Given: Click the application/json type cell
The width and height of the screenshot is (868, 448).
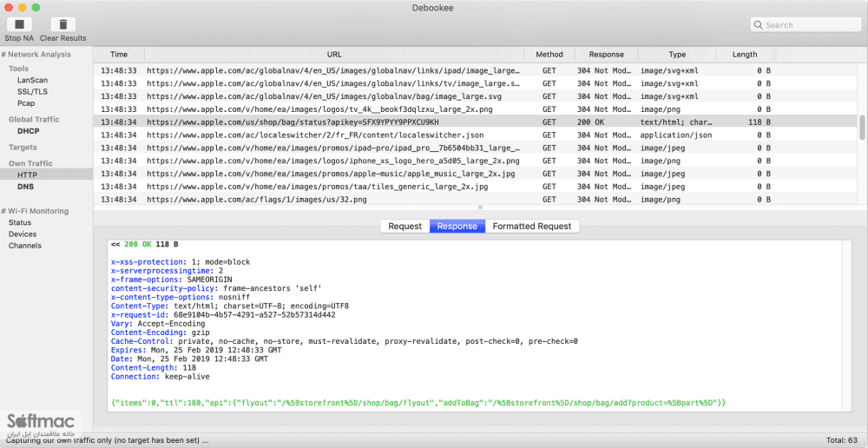Looking at the screenshot, I should point(676,135).
